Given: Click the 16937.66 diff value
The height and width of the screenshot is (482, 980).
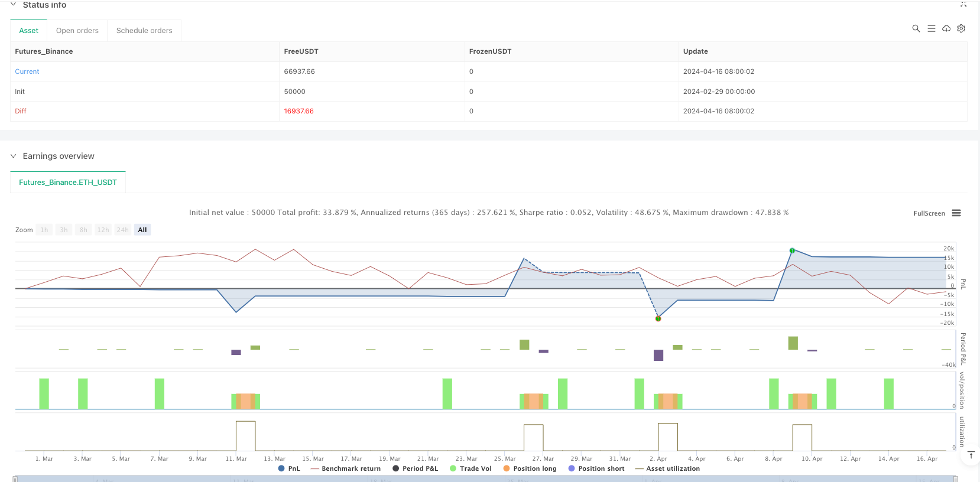Looking at the screenshot, I should pyautogui.click(x=298, y=111).
